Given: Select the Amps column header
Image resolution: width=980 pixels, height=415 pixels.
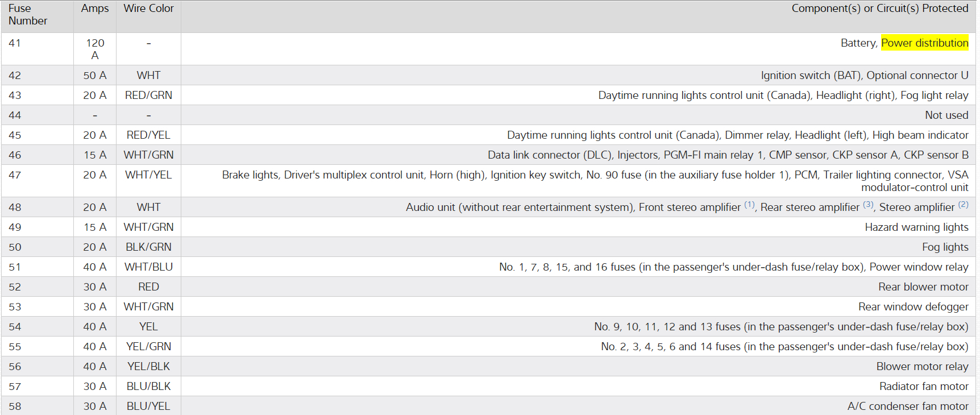Looking at the screenshot, I should tap(95, 9).
